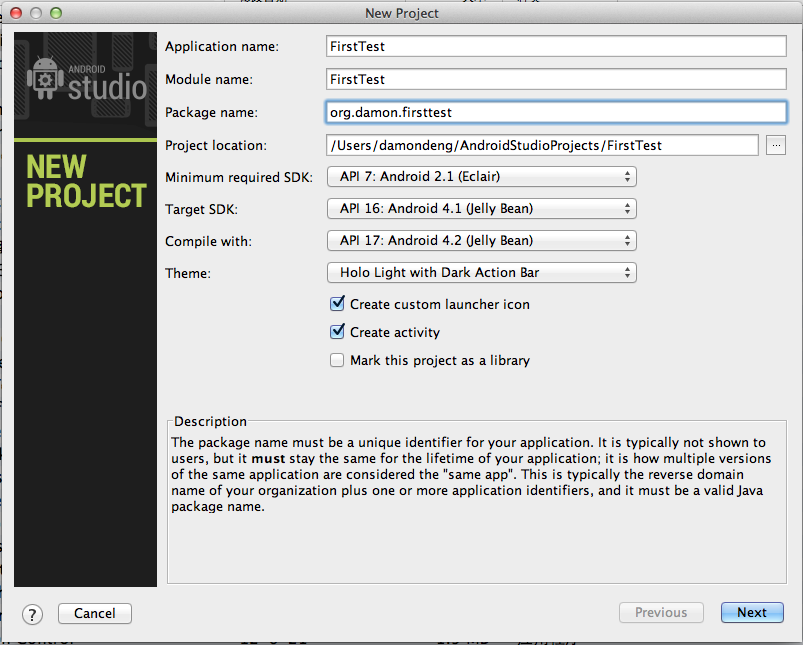Click the New Project title bar
Viewport: 803px width, 645px height.
[x=402, y=13]
